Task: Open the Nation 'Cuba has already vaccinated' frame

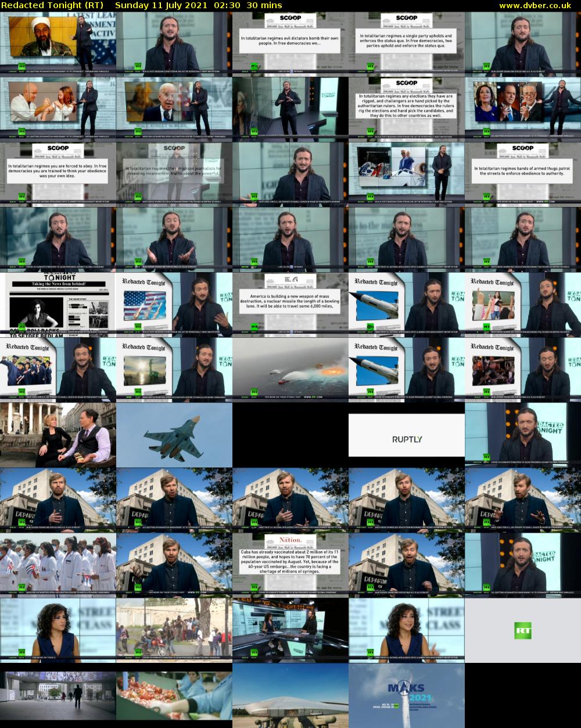Action: pos(290,565)
